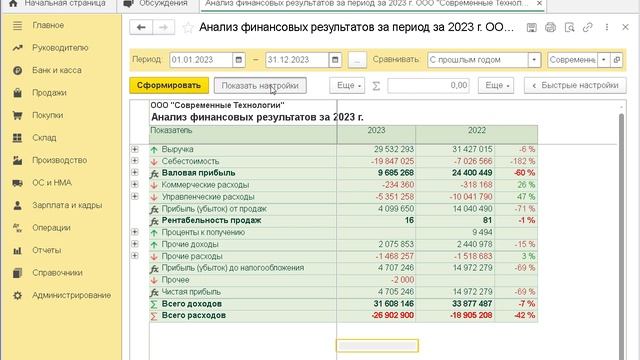Click the sum sigma icon
640x360 pixels.
[x=376, y=86]
